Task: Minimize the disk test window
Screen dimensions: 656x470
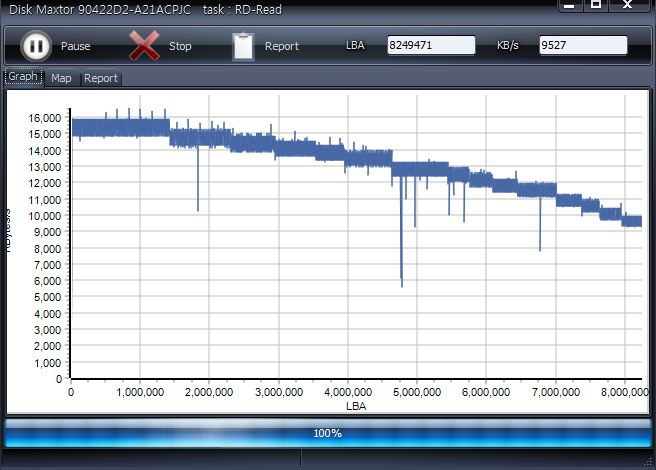Action: [568, 5]
